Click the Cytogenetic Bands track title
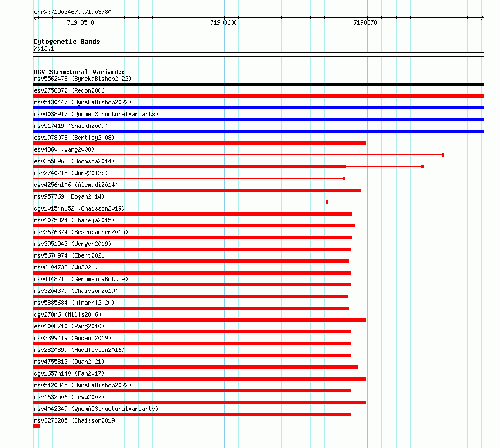This screenshot has width=500, height=448. coord(67,42)
